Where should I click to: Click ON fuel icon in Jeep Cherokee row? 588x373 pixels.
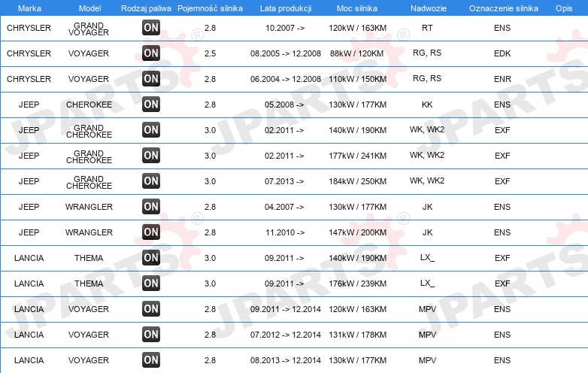[151, 104]
